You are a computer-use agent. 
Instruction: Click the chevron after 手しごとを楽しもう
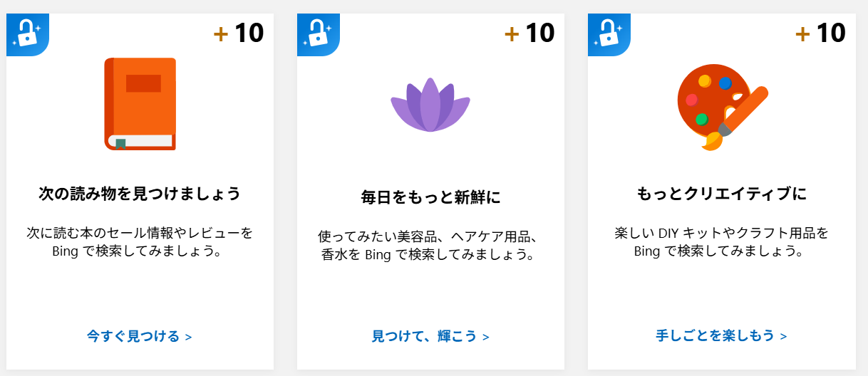[783, 336]
